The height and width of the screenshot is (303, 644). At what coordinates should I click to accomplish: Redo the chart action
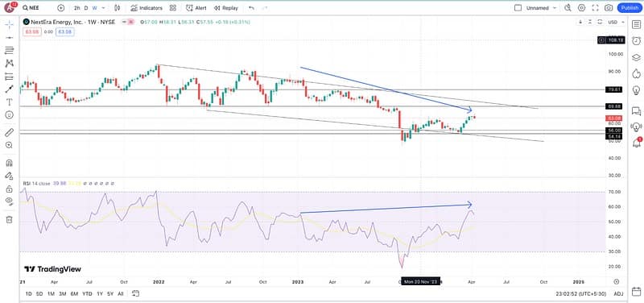[x=265, y=8]
